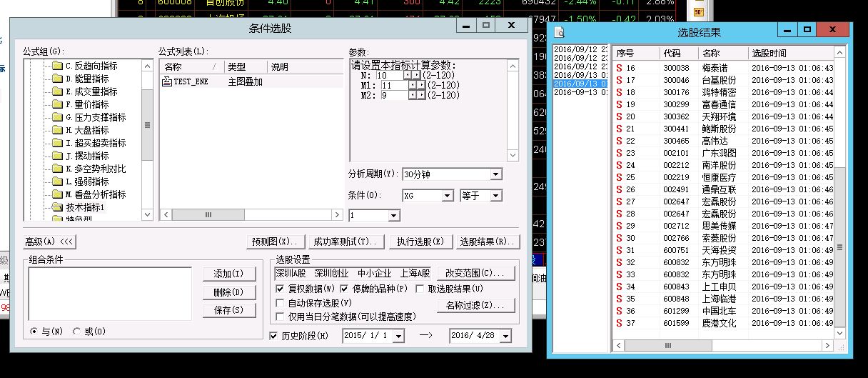Select the H.大盘指标 folder icon

57,130
